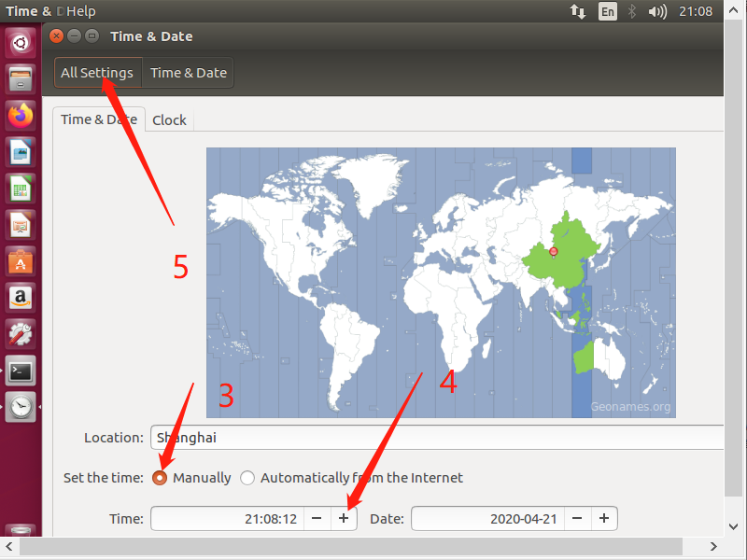
Task: Decrement the date with the minus stepper
Action: tap(578, 518)
